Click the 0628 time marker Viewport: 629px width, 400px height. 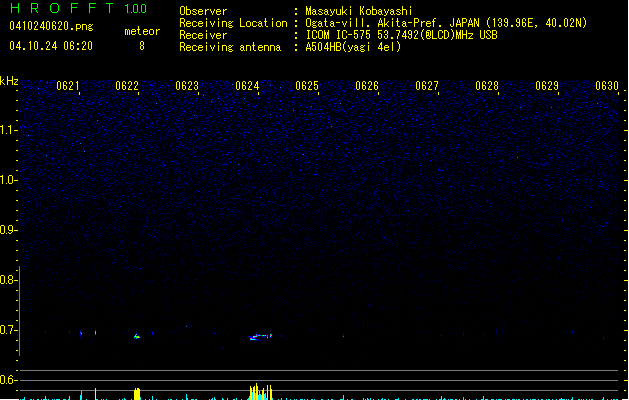coord(487,85)
